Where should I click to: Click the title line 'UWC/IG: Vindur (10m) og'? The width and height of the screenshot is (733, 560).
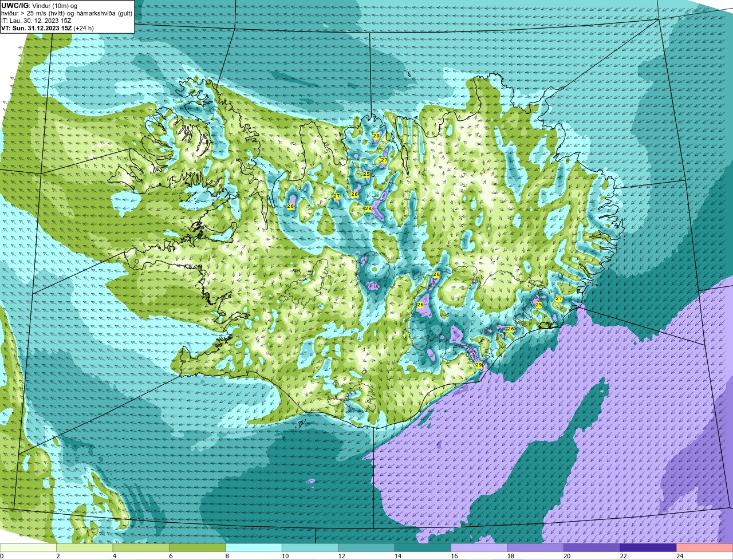[39, 6]
